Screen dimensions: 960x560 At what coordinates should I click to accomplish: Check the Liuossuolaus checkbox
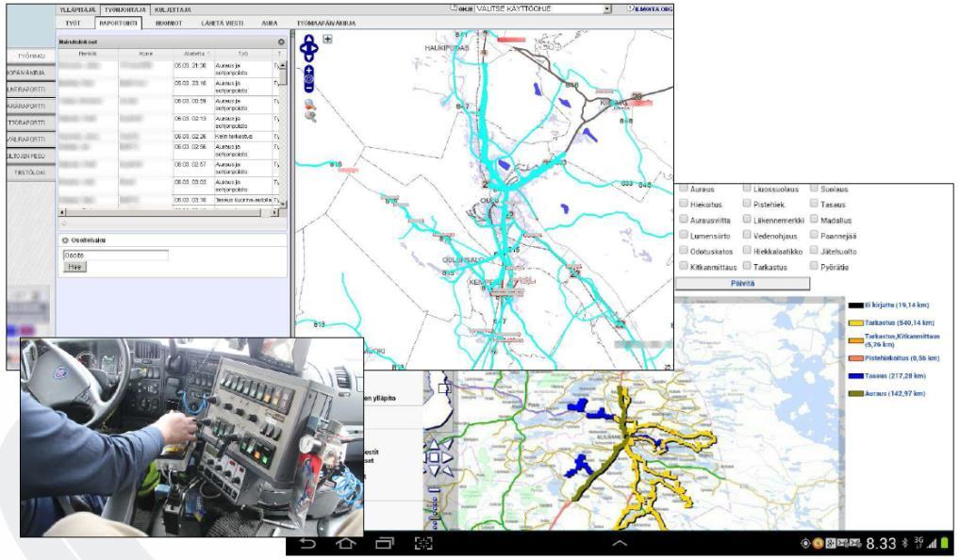[x=747, y=189]
